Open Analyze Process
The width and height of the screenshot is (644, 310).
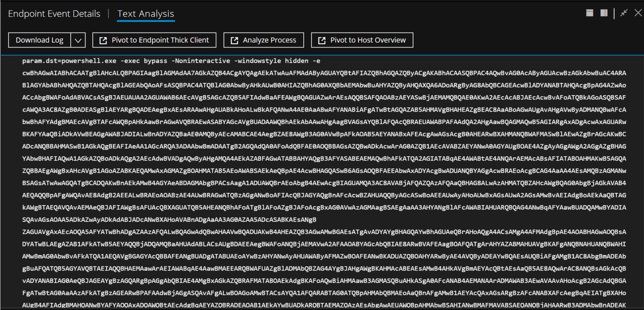264,40
